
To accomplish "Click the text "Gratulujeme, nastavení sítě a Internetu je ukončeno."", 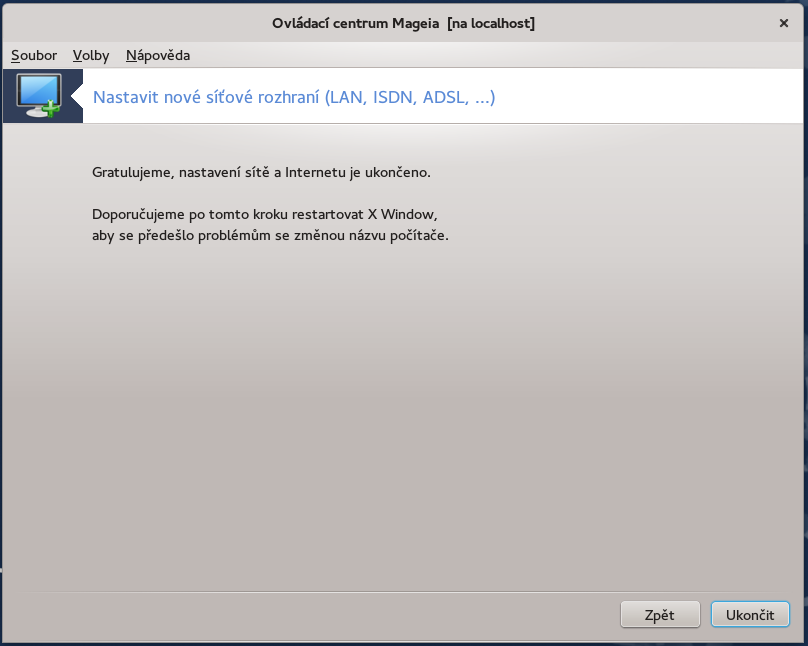I will point(261,172).
